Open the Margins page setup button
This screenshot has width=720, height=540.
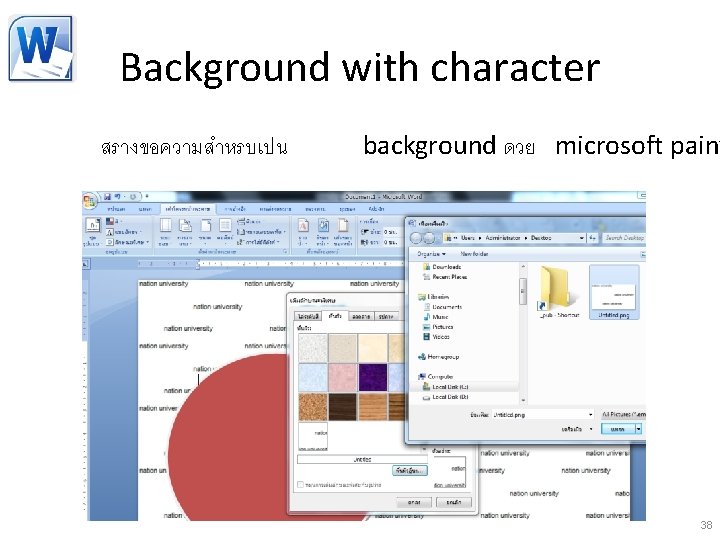tap(165, 232)
